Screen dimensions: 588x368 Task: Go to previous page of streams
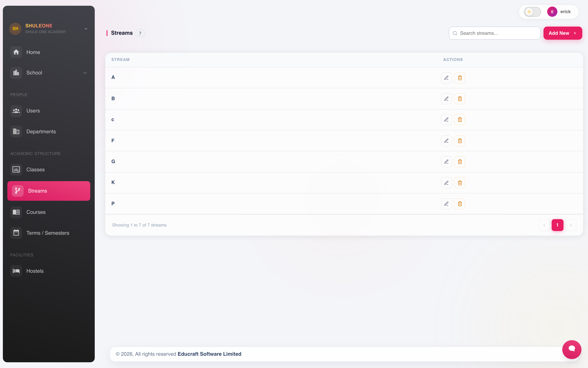coord(544,225)
